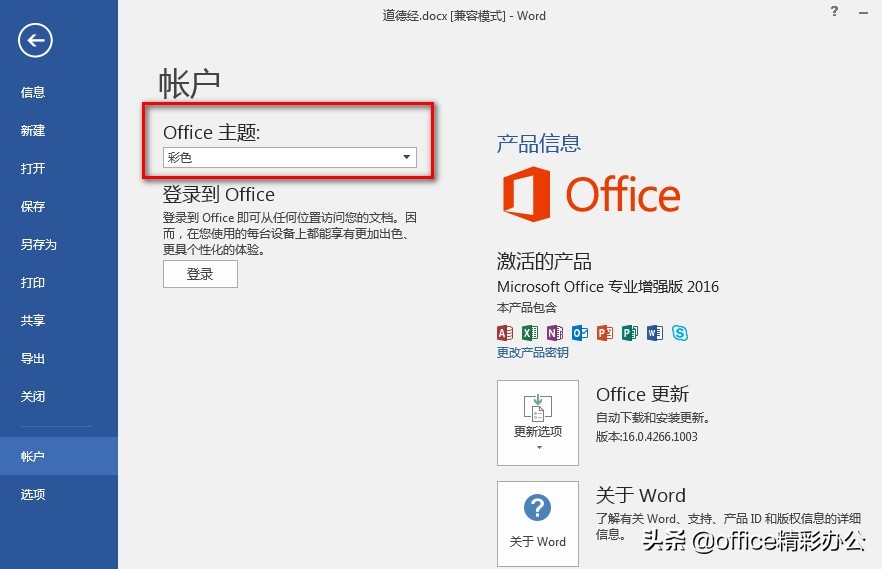Screen dimensions: 882x569
Task: Select 导出 in the sidebar
Action: (x=33, y=358)
